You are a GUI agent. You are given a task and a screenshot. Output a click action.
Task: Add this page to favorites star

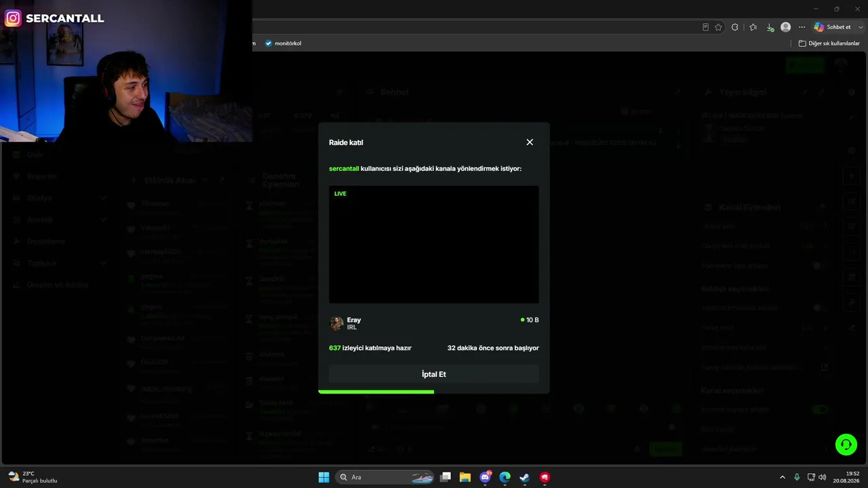[x=718, y=27]
